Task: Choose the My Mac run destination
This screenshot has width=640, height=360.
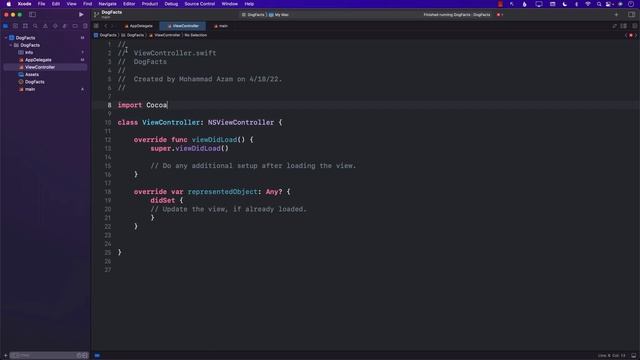Action: [x=279, y=15]
